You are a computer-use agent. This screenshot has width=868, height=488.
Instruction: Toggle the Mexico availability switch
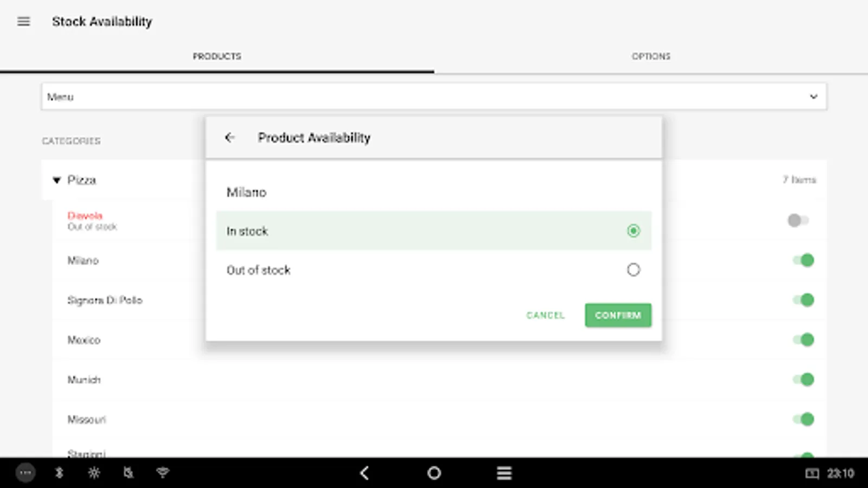(803, 340)
